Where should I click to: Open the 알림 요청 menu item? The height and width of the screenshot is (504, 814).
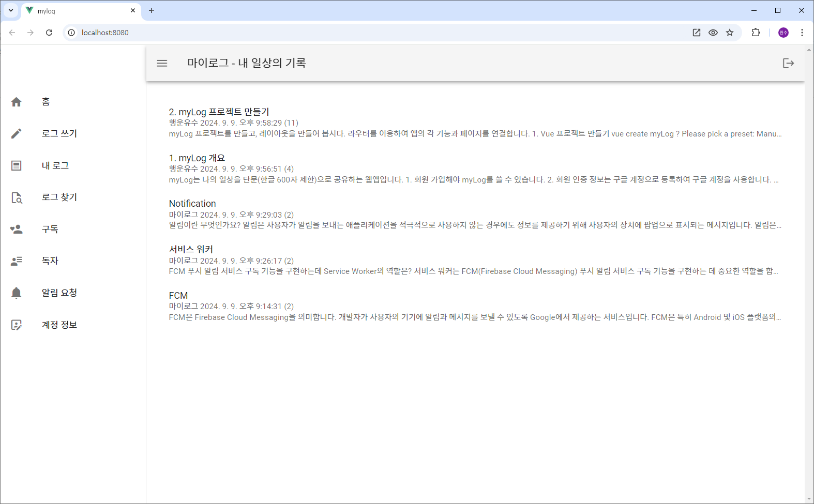click(x=73, y=293)
